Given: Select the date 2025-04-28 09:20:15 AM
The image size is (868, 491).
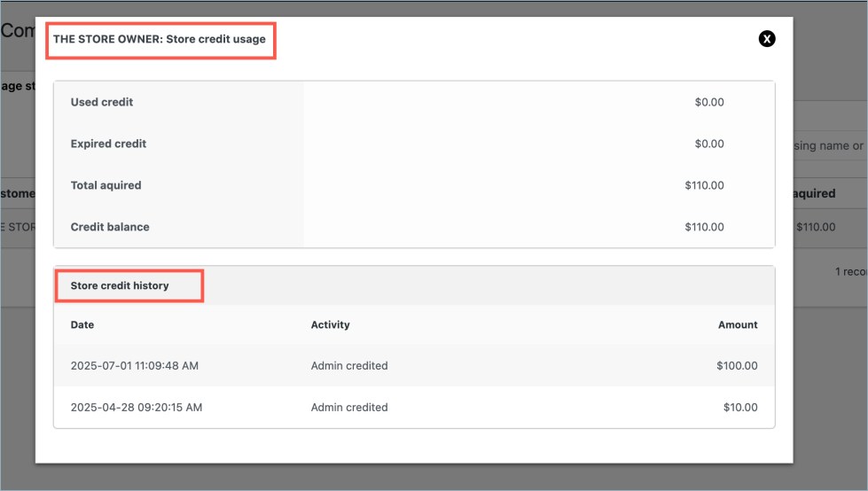Looking at the screenshot, I should coord(137,407).
